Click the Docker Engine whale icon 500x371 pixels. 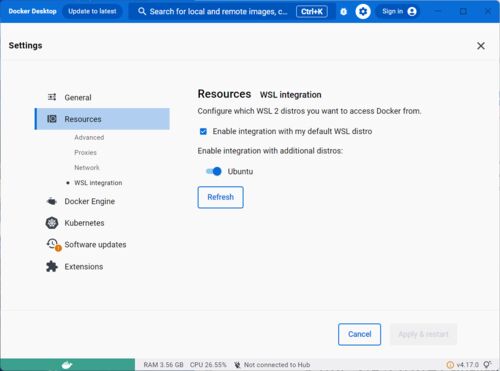point(52,201)
